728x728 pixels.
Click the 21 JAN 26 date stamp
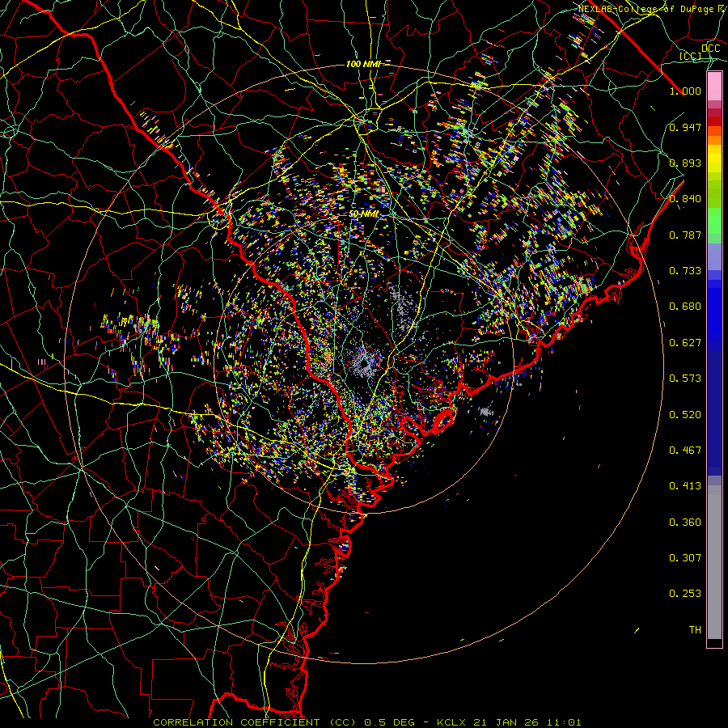(505, 722)
